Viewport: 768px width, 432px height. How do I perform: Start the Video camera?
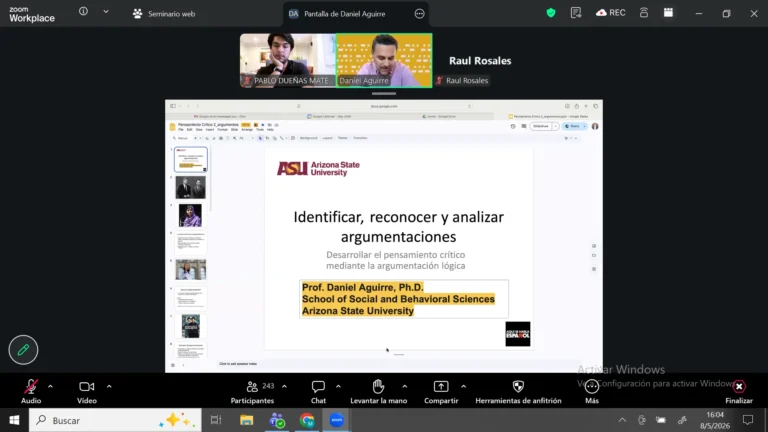87,391
